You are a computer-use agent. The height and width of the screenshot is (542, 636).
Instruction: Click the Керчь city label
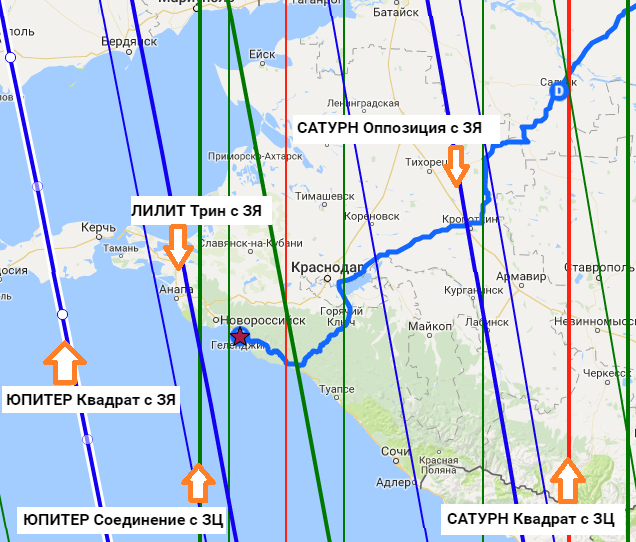(99, 228)
